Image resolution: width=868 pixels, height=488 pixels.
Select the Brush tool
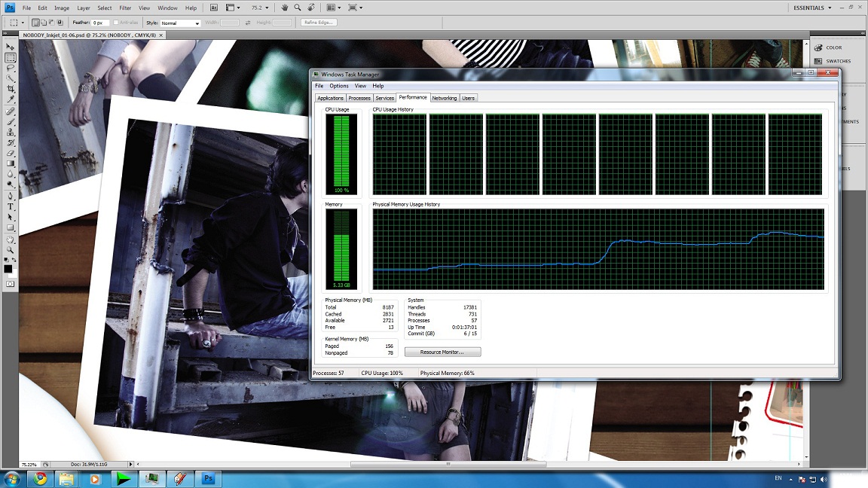click(x=11, y=122)
